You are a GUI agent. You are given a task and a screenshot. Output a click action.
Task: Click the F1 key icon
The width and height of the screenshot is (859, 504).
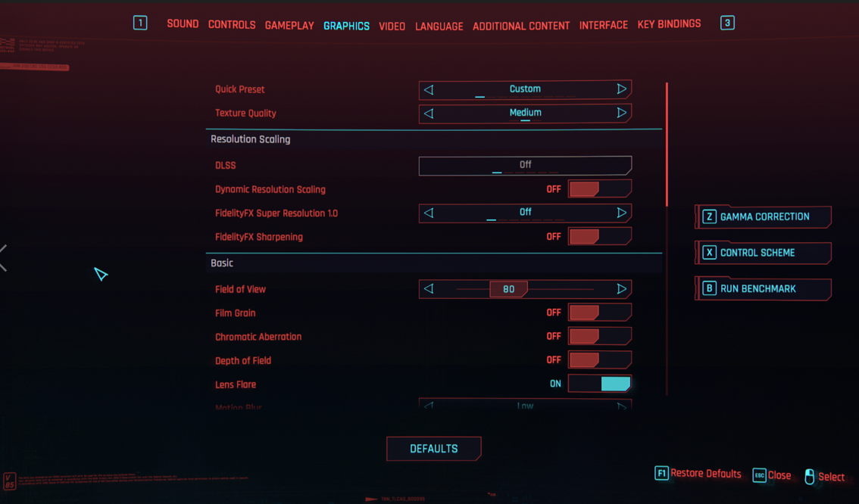(x=661, y=474)
